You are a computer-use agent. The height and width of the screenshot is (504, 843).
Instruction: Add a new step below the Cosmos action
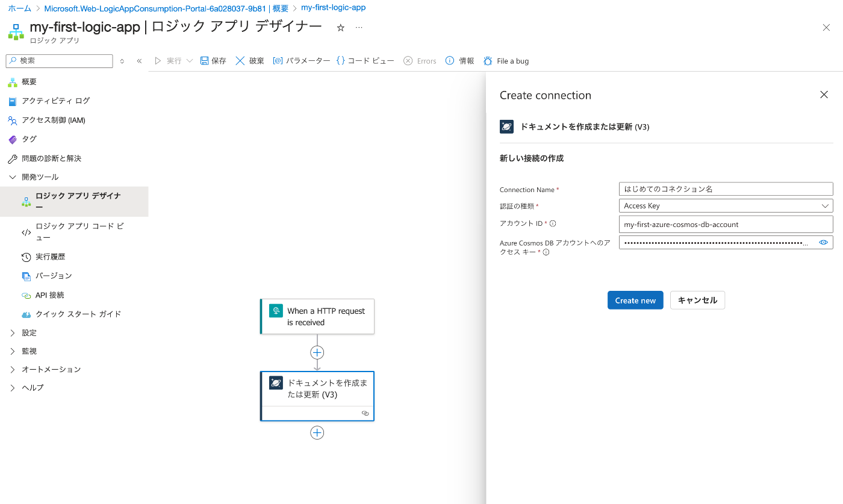click(x=317, y=432)
